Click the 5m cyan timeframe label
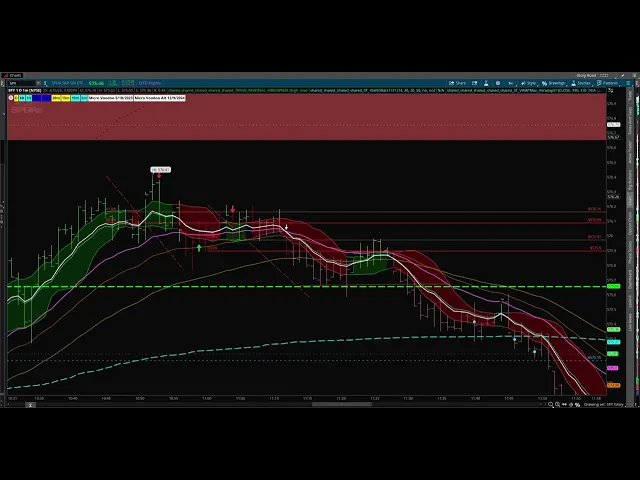Viewport: 640px width, 480px height. 84,98
